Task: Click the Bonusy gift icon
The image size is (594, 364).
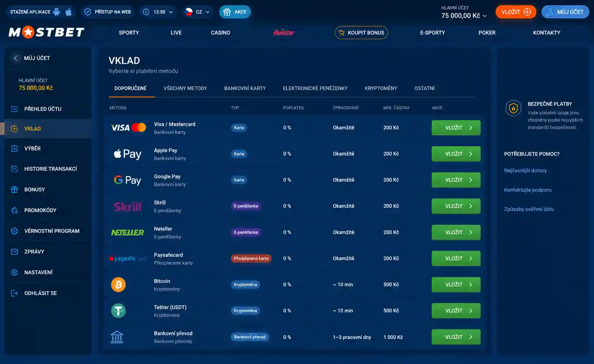Action: (x=14, y=190)
